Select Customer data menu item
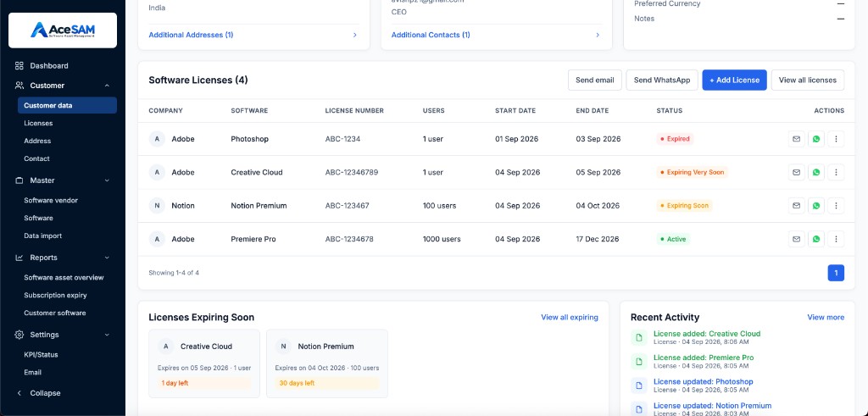868x416 pixels. click(67, 106)
